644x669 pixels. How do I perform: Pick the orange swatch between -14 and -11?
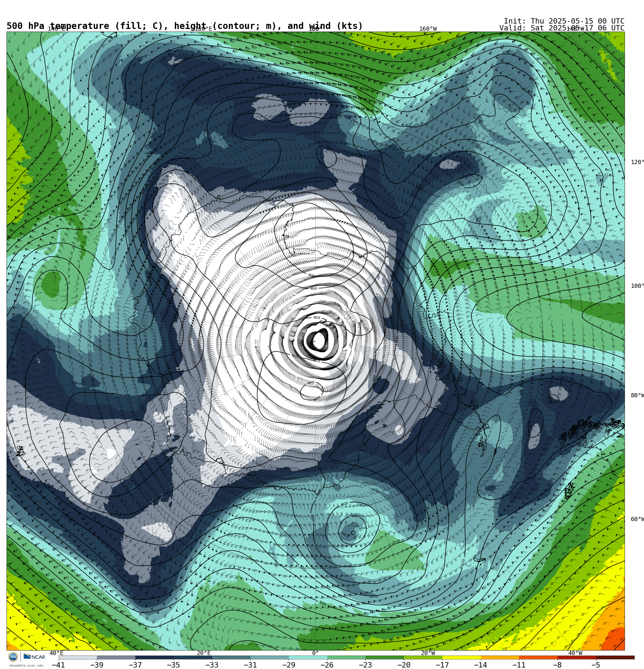click(500, 657)
